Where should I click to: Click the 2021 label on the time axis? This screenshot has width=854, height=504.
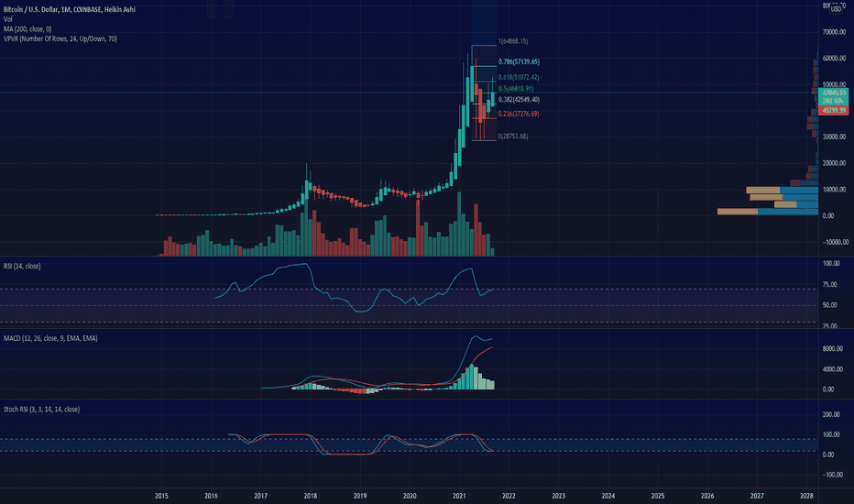coord(459,496)
